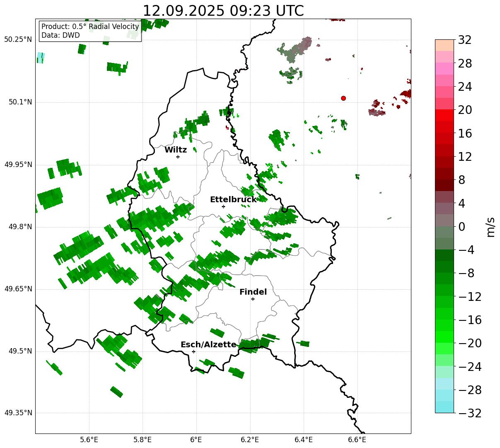The width and height of the screenshot is (500, 448).
Task: Click the 6.2°E longitude tick label
Action: click(x=250, y=440)
